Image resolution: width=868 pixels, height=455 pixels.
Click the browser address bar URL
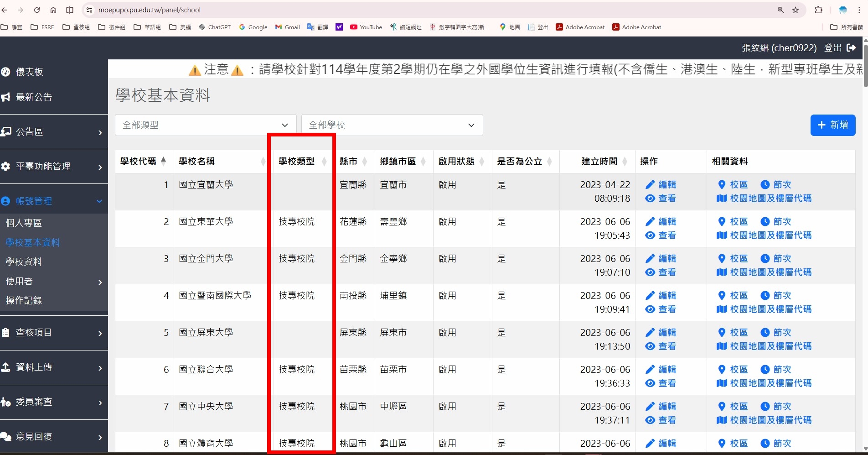[150, 10]
